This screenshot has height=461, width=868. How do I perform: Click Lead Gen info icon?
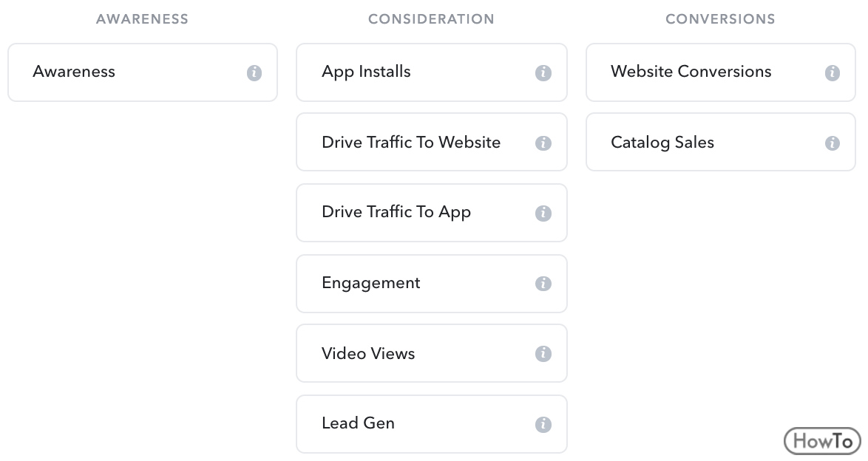pyautogui.click(x=543, y=425)
